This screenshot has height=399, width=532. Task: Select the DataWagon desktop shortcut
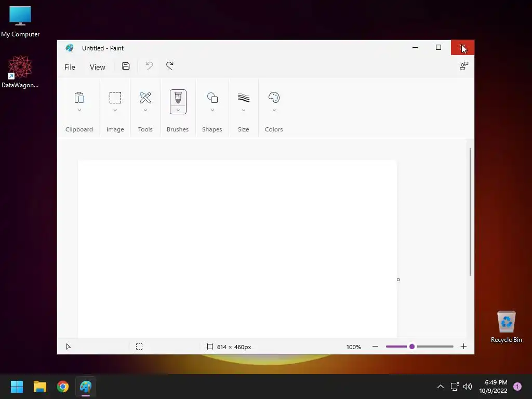[20, 72]
